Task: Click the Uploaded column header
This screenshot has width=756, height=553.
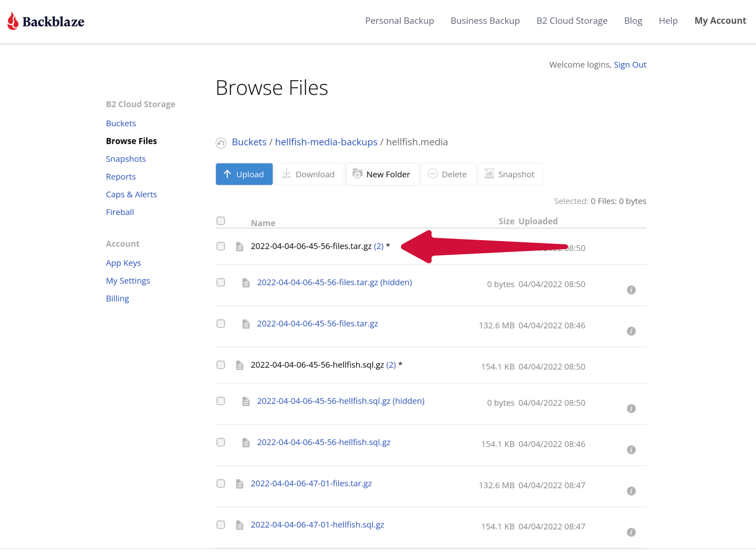Action: tap(538, 221)
